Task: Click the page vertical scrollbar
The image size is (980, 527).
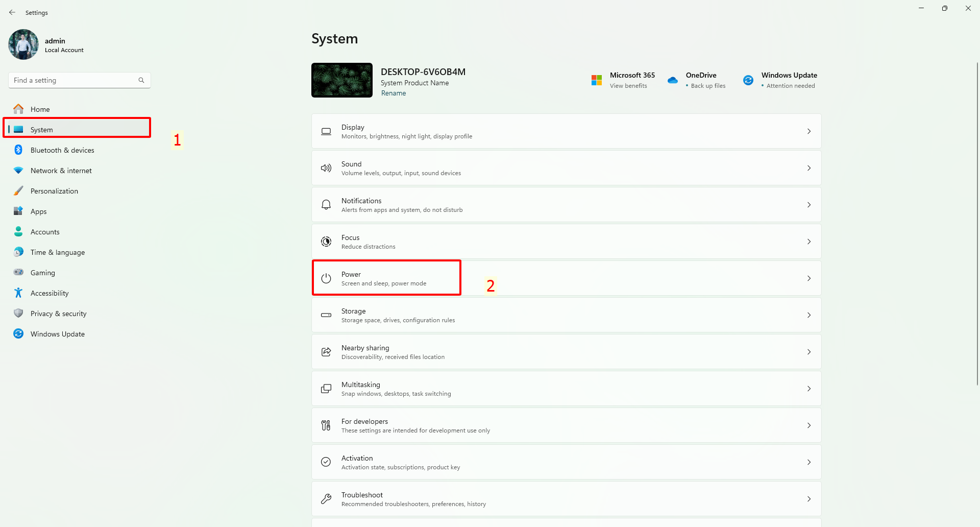Action: pos(977,224)
